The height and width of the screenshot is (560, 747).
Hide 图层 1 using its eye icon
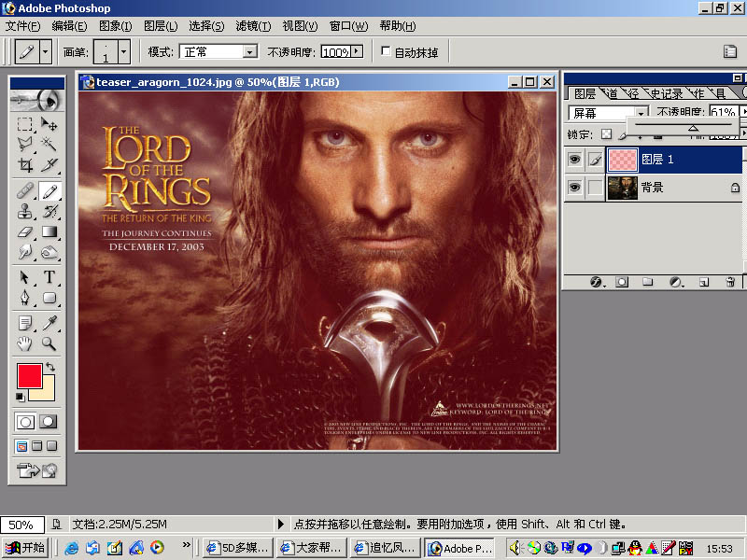click(574, 159)
